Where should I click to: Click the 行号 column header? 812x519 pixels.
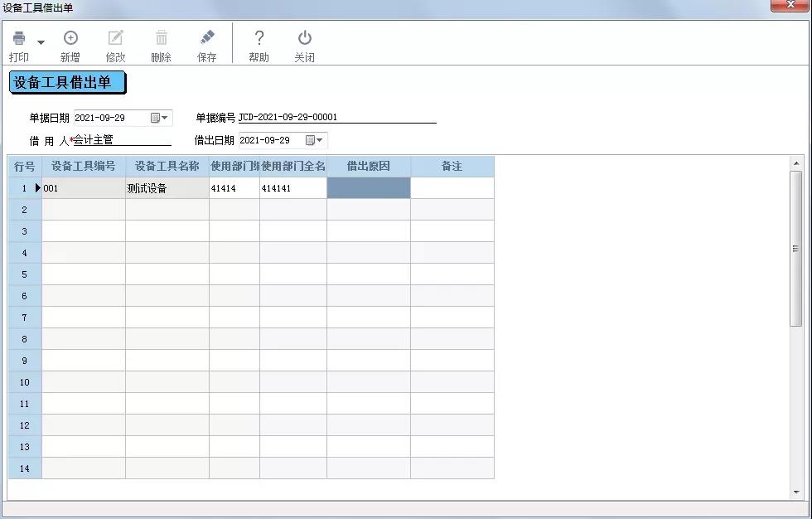pos(24,167)
